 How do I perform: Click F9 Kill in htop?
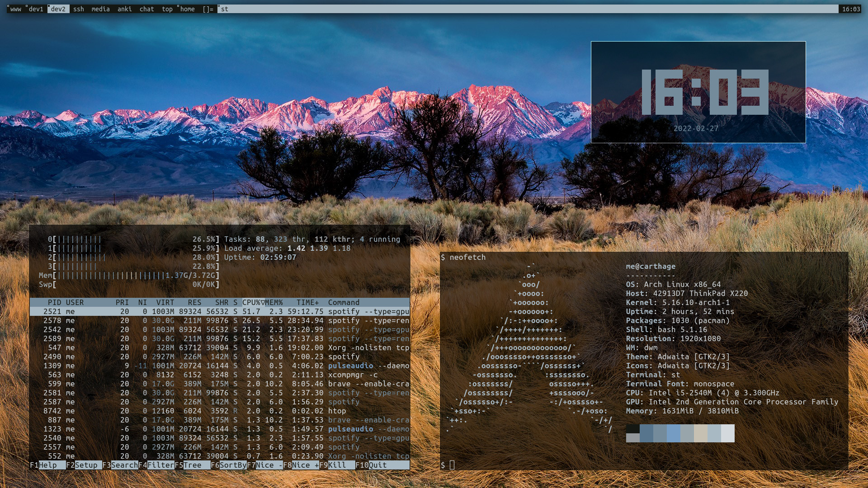[x=337, y=465]
